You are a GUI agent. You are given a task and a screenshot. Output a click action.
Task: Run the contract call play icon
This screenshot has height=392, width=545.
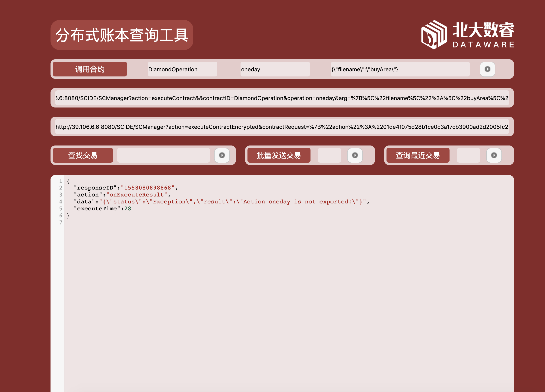click(x=487, y=69)
